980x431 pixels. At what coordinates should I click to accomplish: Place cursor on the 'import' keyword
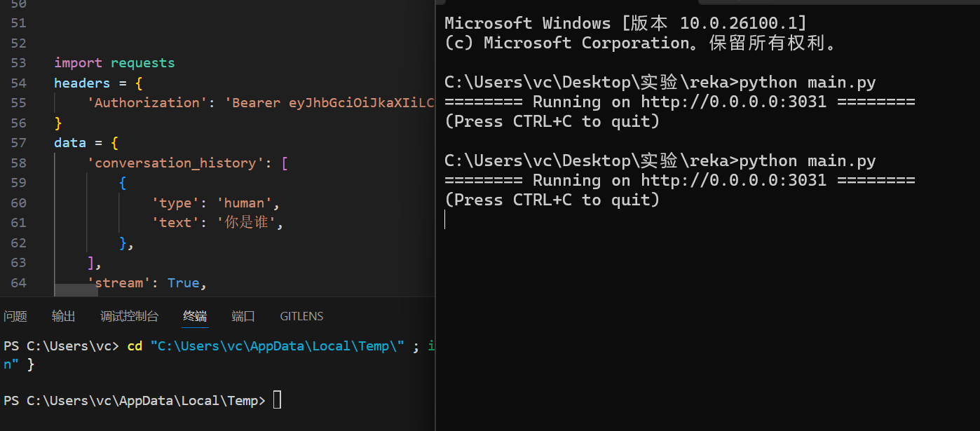click(x=78, y=63)
